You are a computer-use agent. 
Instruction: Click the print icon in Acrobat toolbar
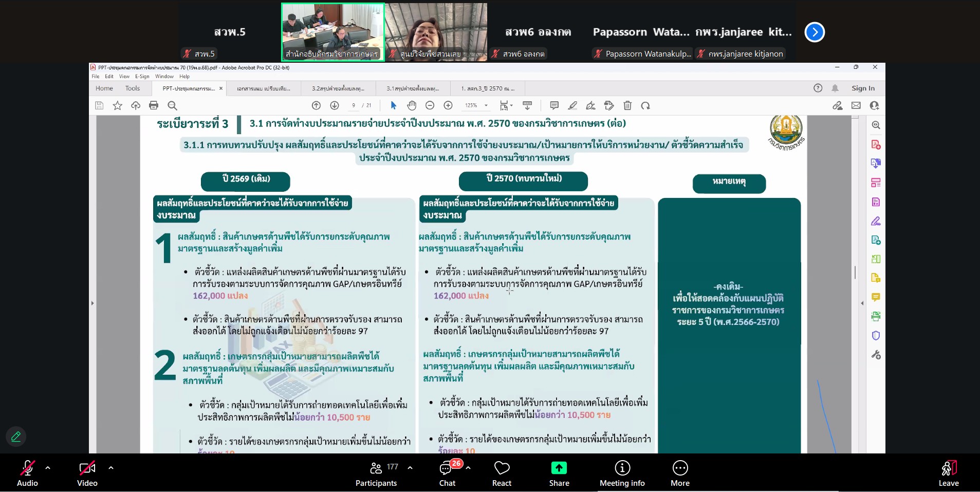click(154, 105)
